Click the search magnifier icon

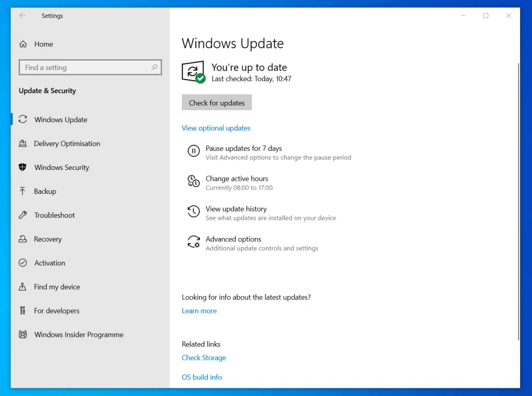pos(154,67)
